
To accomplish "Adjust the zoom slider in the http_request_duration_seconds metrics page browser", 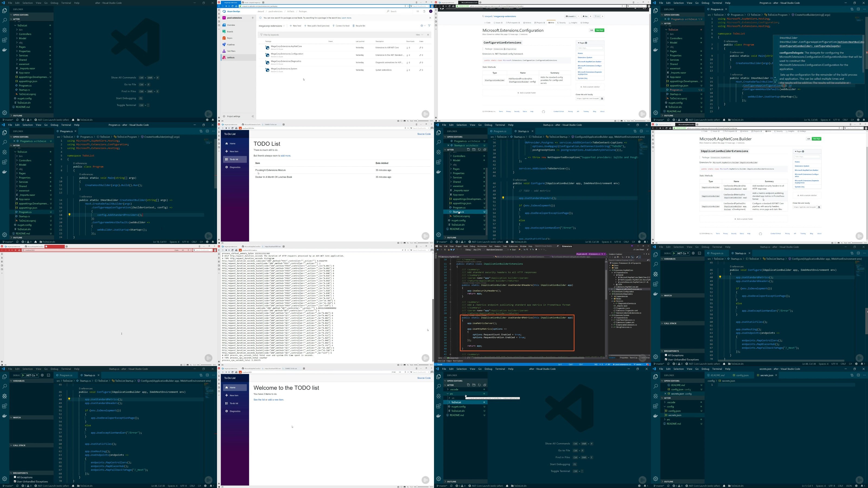I will 421,365.
